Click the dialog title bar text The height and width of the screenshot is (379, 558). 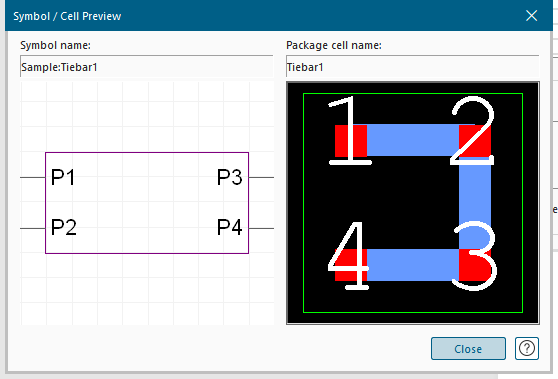tap(67, 16)
